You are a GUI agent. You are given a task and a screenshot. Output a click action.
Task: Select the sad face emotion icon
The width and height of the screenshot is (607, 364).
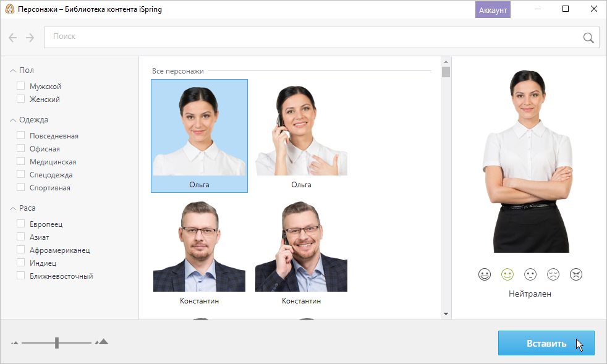tap(553, 274)
